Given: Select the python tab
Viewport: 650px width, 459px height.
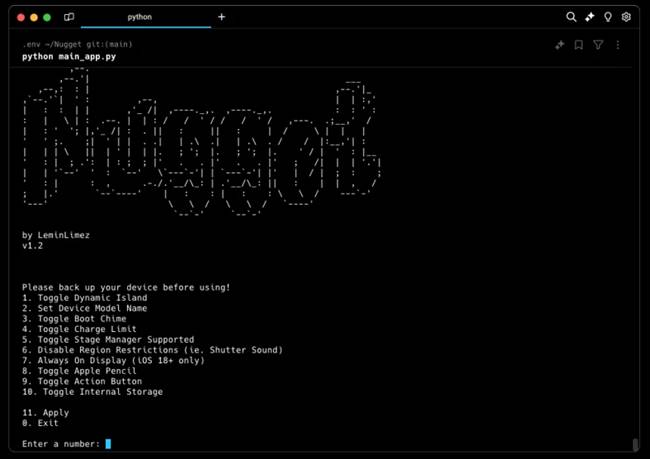Looking at the screenshot, I should (140, 17).
